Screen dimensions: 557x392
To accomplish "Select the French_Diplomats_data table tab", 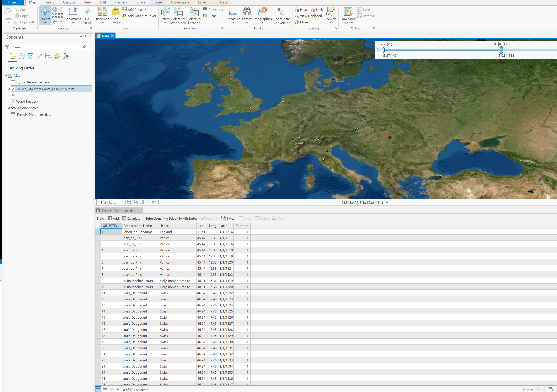I will coord(119,211).
